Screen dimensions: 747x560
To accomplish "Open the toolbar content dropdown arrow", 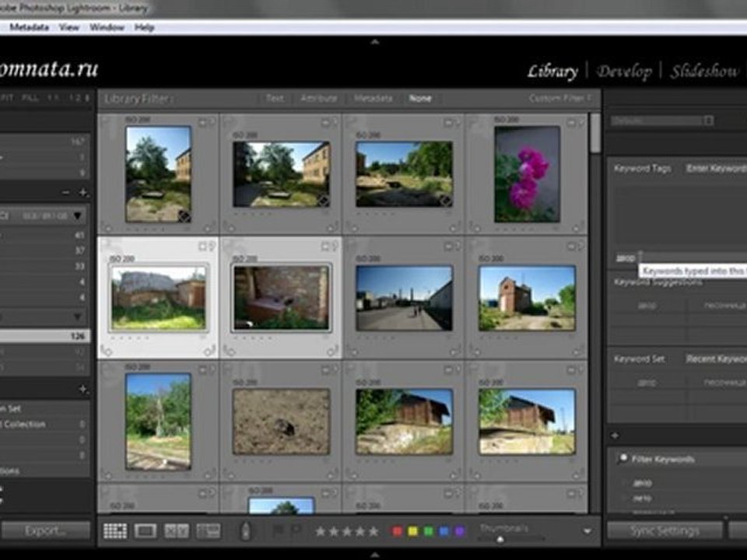I will [x=587, y=531].
